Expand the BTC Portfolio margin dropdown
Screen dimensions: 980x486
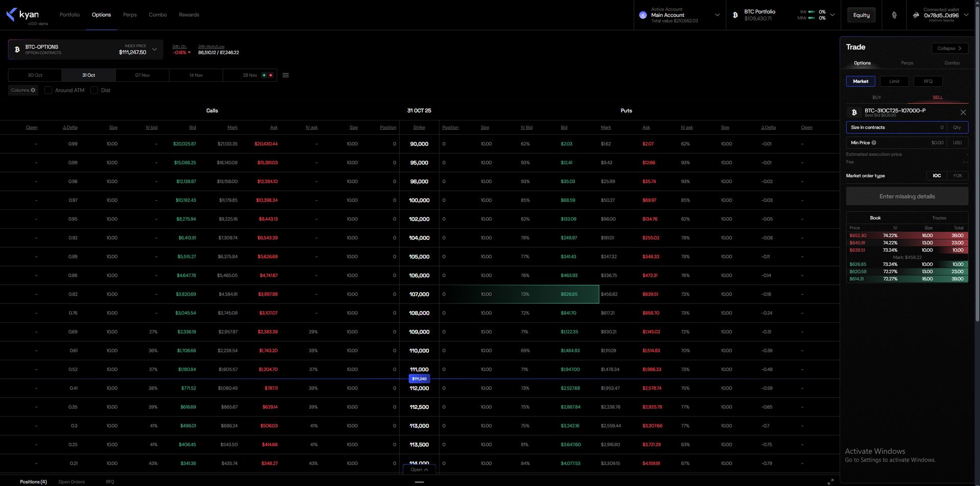click(x=832, y=15)
